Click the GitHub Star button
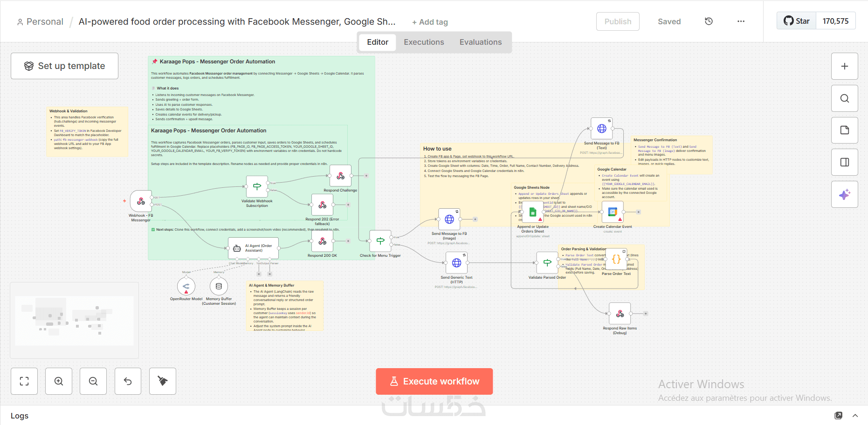This screenshot has width=868, height=425. 797,21
